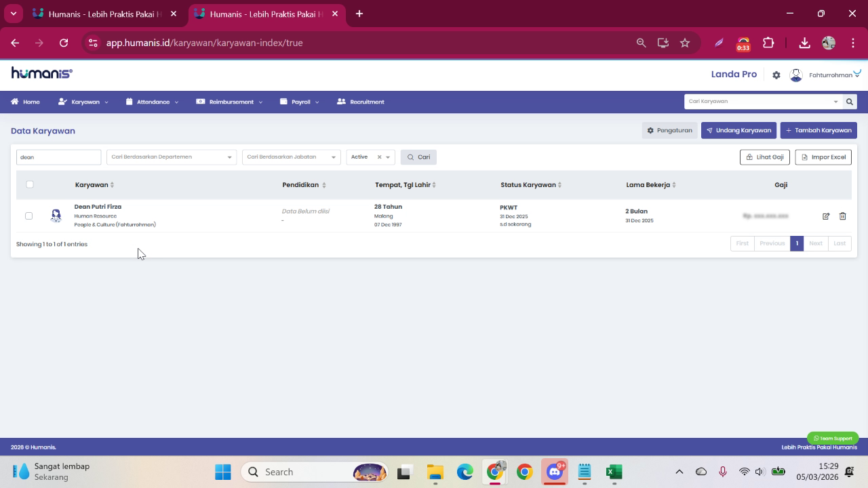The width and height of the screenshot is (868, 488).
Task: Open Dean Putri Firza avatar picture
Action: pos(56,216)
